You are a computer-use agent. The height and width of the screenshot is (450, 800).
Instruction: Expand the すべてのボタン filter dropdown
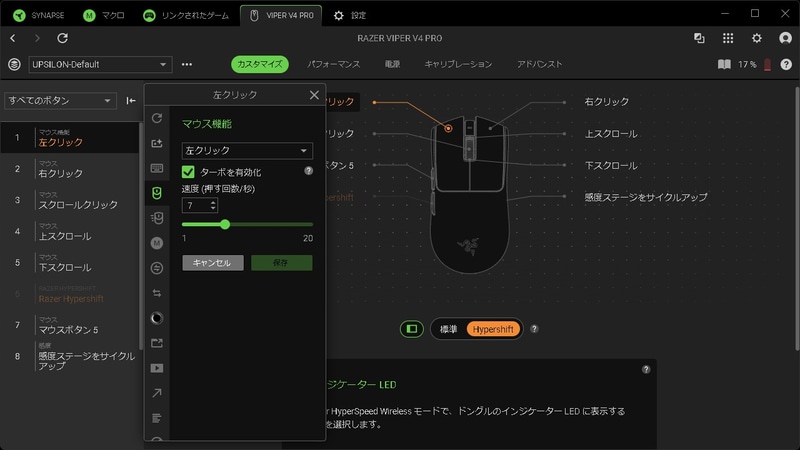click(x=60, y=101)
